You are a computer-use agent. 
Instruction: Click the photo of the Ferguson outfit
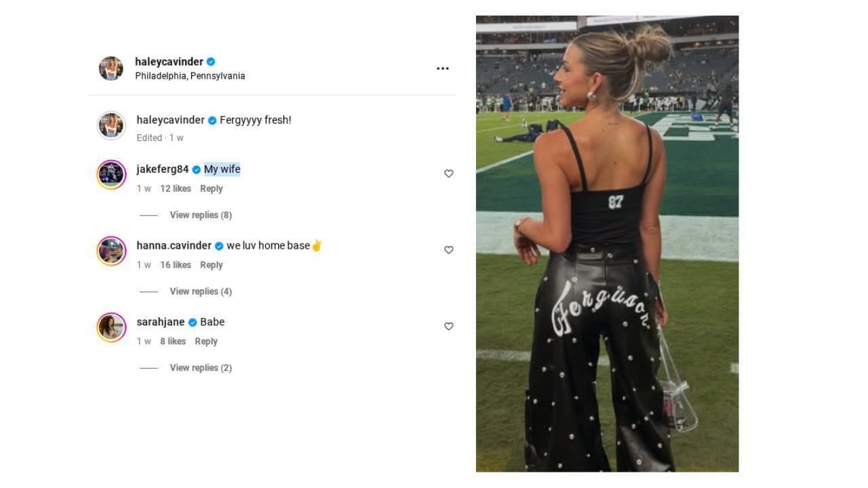(608, 243)
